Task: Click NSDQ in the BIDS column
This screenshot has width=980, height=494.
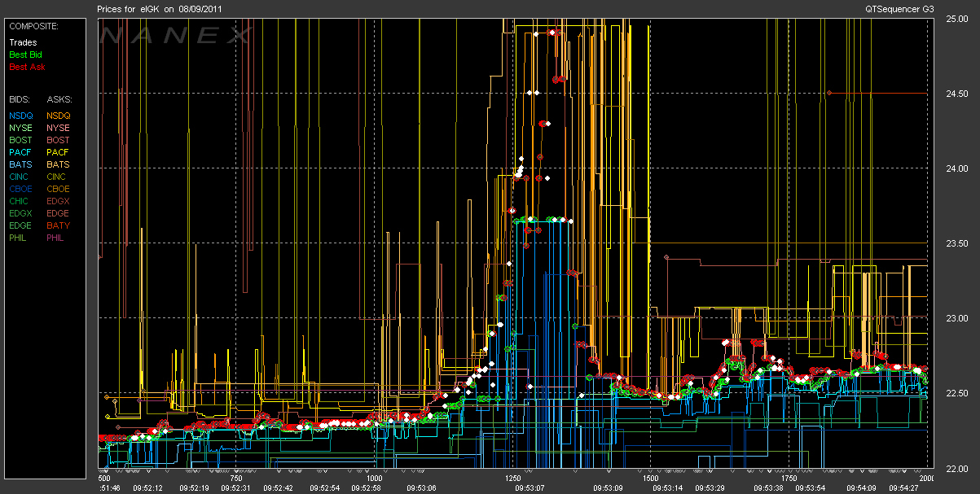Action: pos(21,116)
